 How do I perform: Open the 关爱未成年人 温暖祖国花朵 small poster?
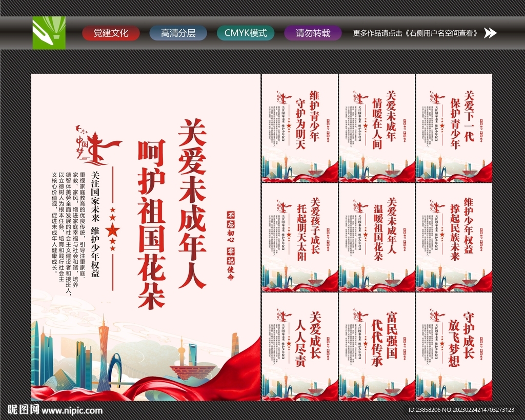[377, 238]
